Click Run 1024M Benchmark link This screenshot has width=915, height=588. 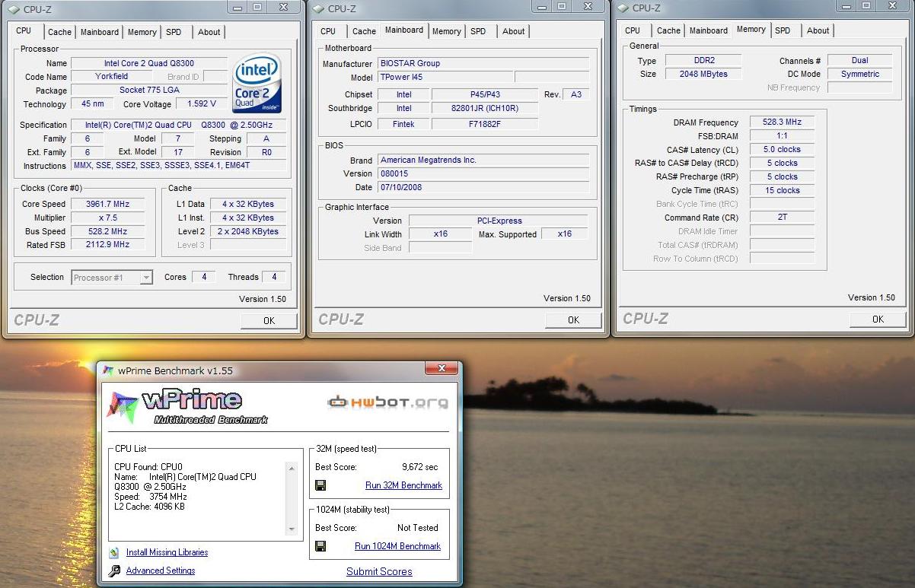point(397,546)
